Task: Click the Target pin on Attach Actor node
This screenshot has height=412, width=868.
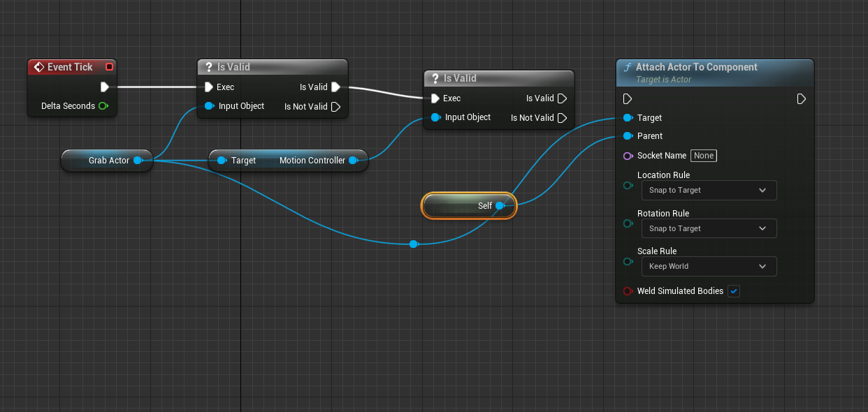Action: 628,118
